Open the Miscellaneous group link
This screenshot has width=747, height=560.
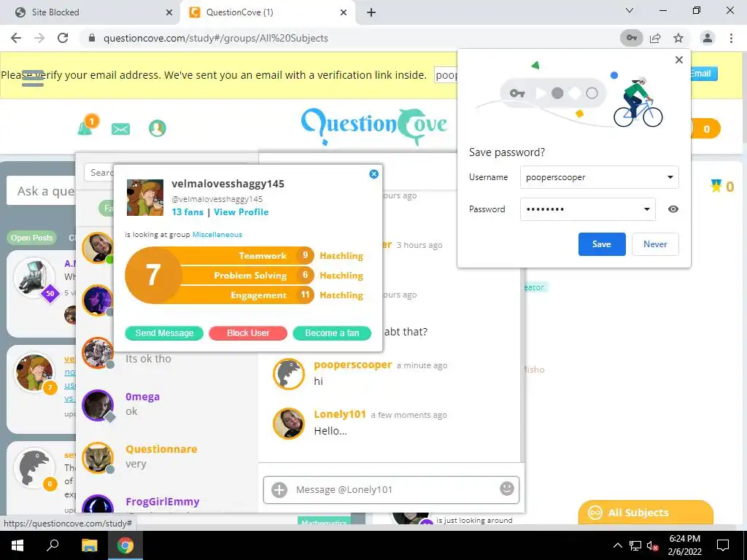pos(217,234)
